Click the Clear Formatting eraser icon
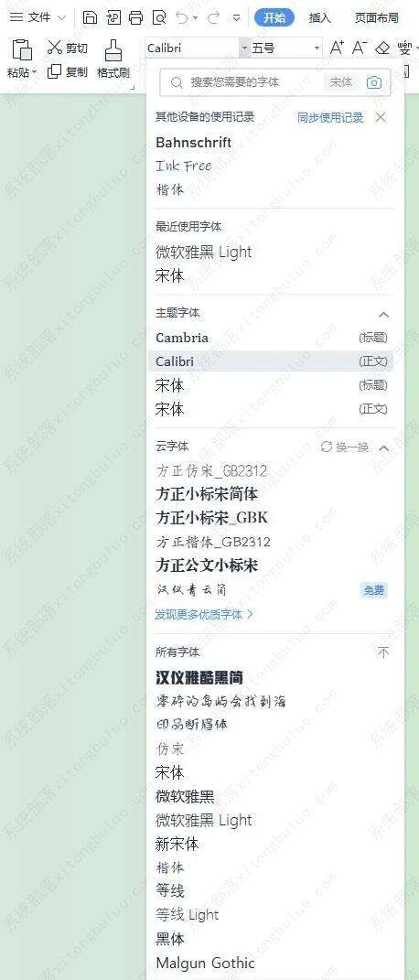The width and height of the screenshot is (419, 980). (382, 48)
